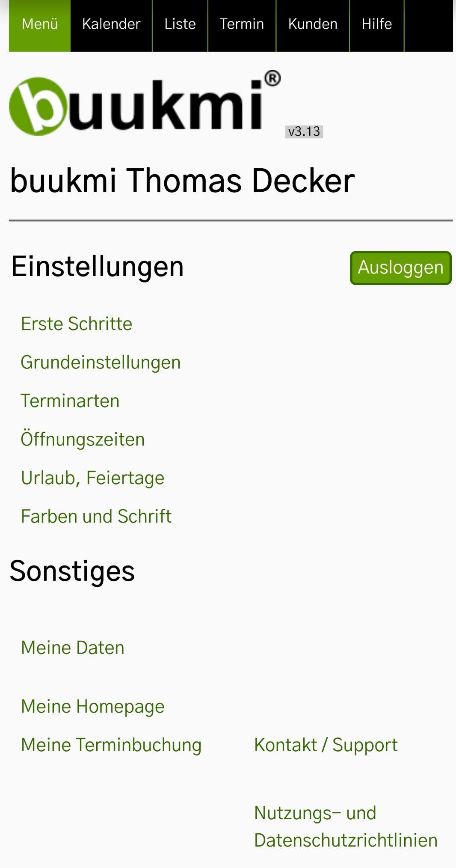
Task: Open Farben und Schrift settings
Action: pos(96,517)
